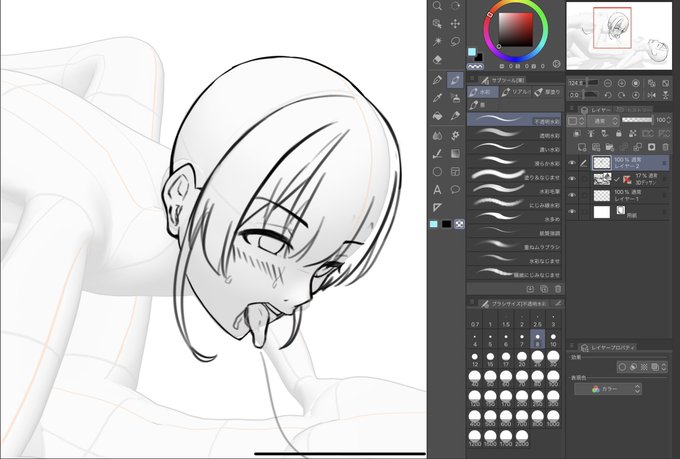Hide the 3D デッサン layer eye icon
Screen dimensions: 680x459
572,179
